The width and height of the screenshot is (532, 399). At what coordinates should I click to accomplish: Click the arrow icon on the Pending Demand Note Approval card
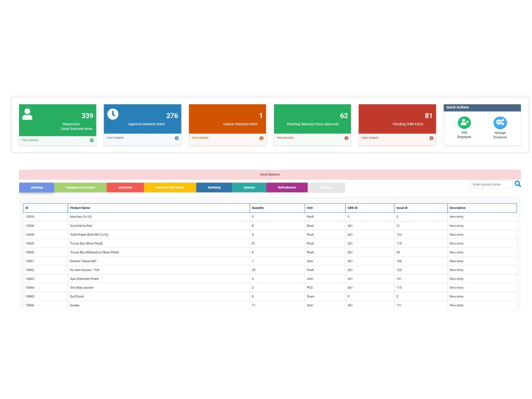346,138
